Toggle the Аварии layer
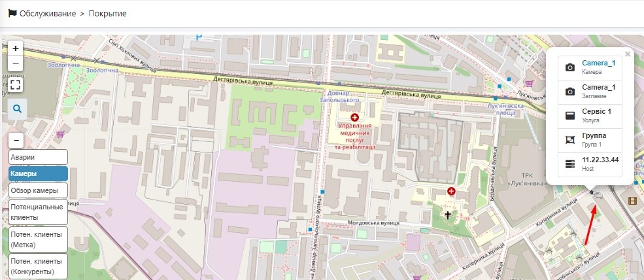Viewport: 644px width, 280px height. coord(38,157)
